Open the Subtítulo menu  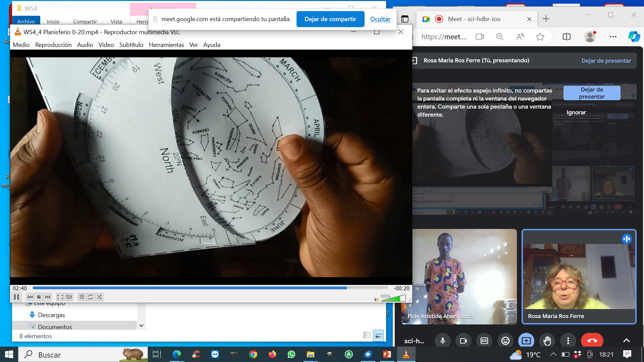coord(131,45)
